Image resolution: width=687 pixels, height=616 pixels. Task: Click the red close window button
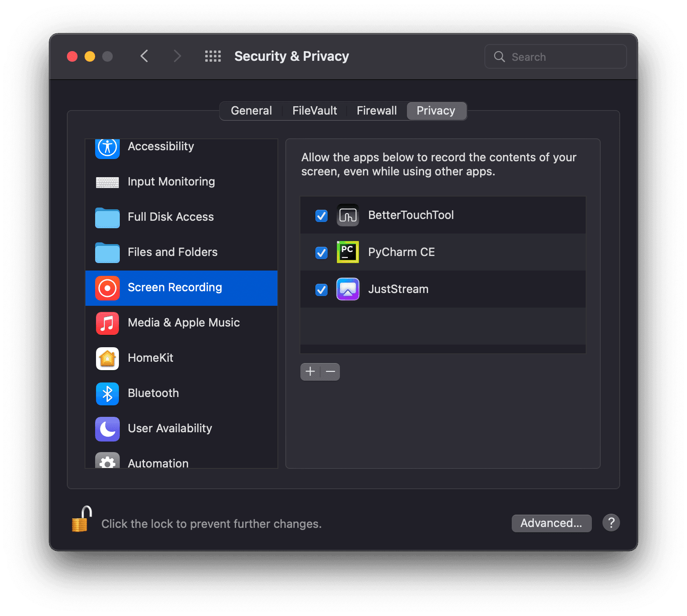click(x=72, y=56)
